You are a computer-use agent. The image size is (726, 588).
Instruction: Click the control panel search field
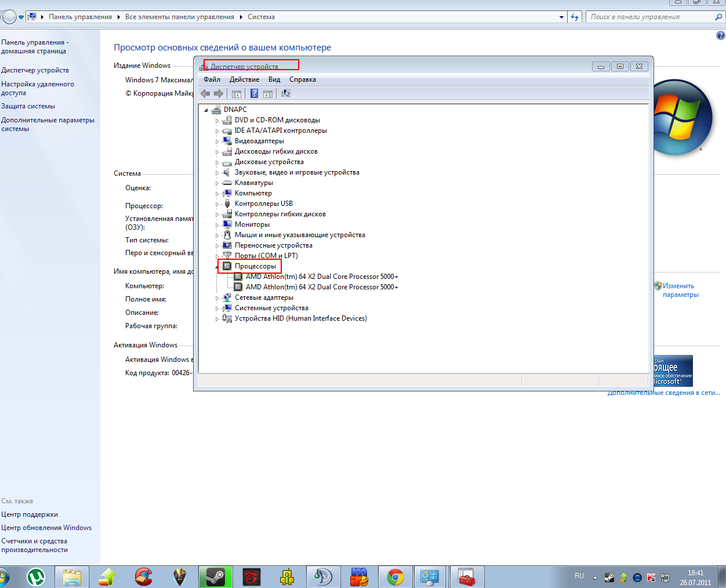click(x=649, y=17)
